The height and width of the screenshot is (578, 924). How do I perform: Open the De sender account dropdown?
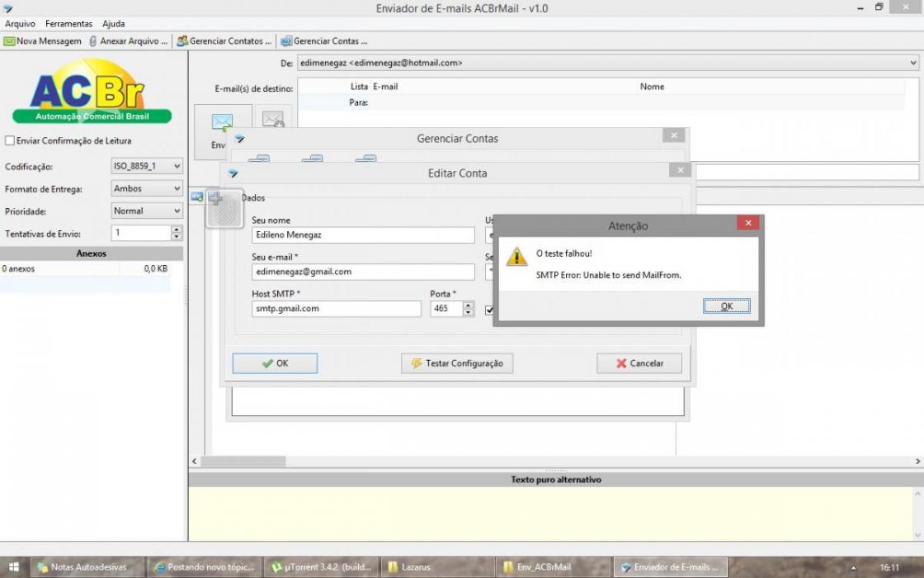pos(912,63)
